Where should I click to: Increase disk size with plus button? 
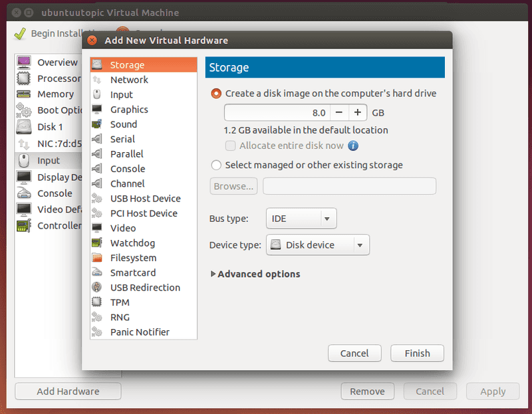[358, 113]
